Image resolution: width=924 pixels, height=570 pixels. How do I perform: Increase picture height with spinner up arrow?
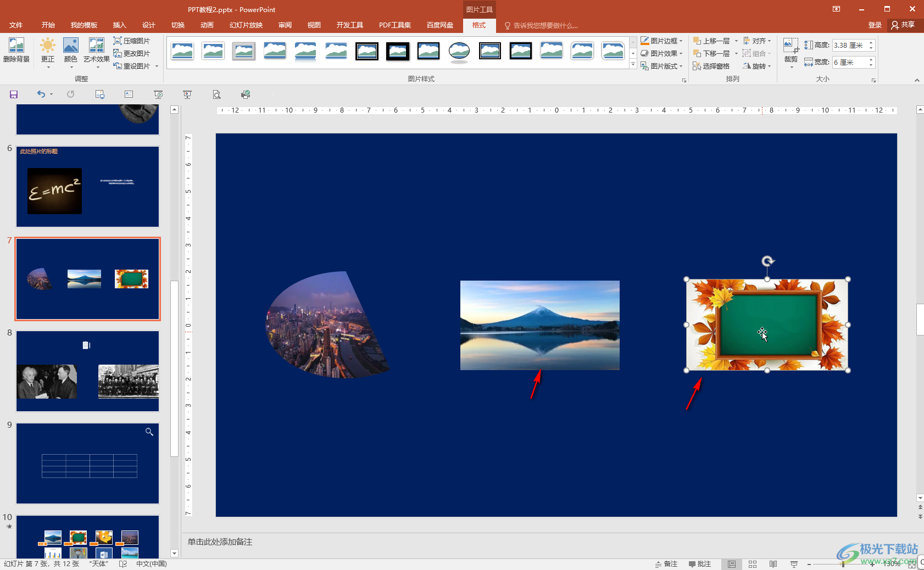pyautogui.click(x=871, y=42)
